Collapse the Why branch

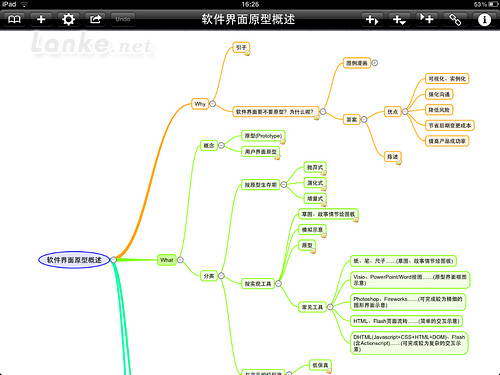(x=213, y=104)
